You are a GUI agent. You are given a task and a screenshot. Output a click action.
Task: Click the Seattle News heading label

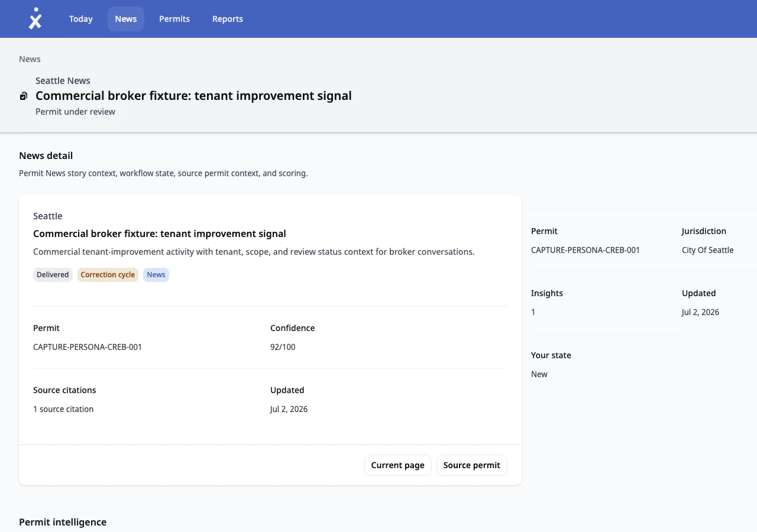point(63,80)
